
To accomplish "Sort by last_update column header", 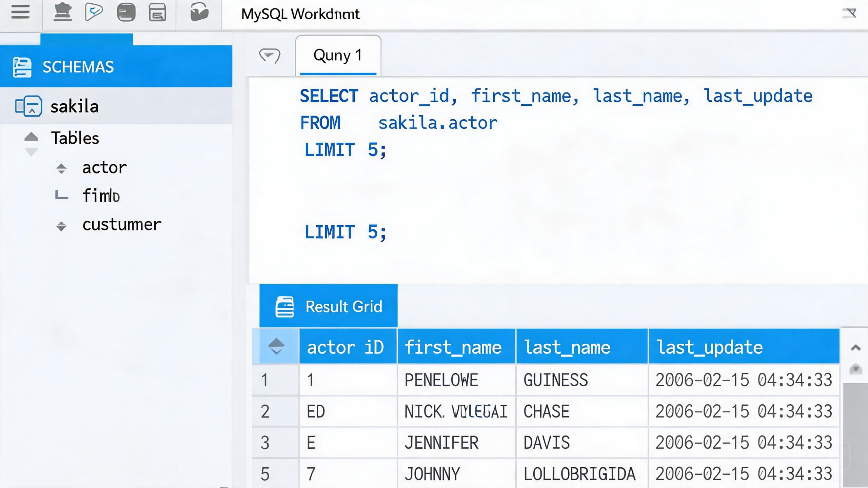I will [x=744, y=346].
